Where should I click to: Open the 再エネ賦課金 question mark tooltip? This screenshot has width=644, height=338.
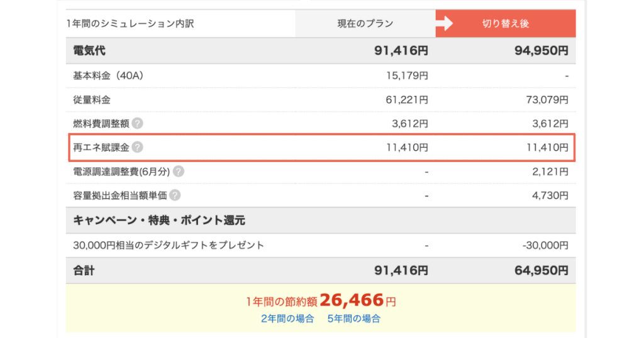coord(138,147)
